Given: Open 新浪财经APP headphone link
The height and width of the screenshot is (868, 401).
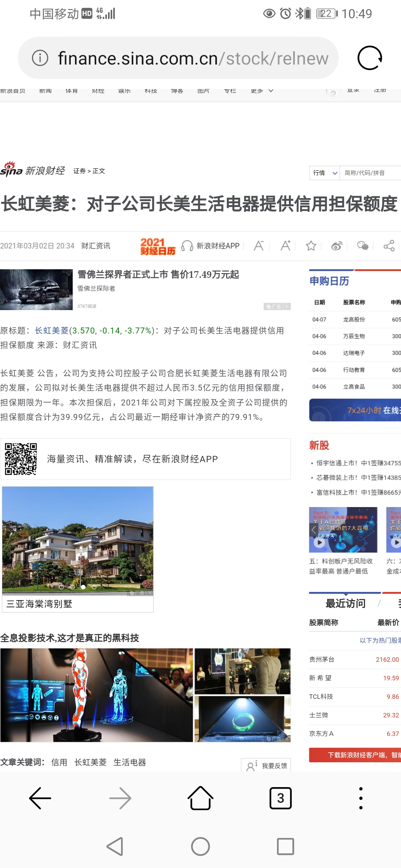Looking at the screenshot, I should tap(211, 246).
